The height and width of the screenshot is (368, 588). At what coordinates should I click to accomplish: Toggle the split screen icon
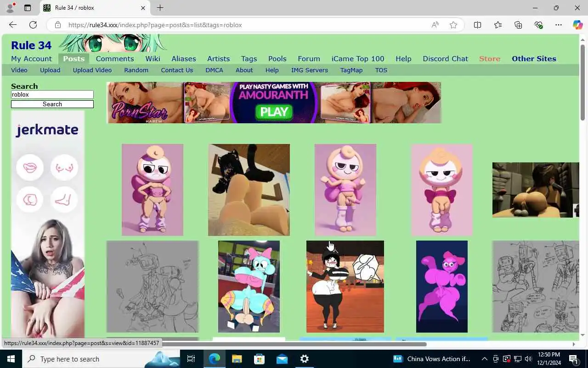(477, 25)
